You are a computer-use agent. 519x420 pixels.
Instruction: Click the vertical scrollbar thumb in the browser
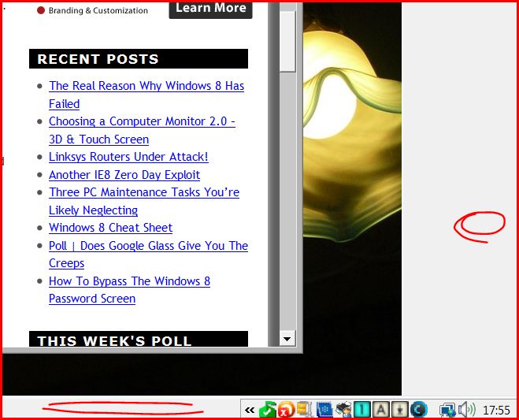coord(287,42)
